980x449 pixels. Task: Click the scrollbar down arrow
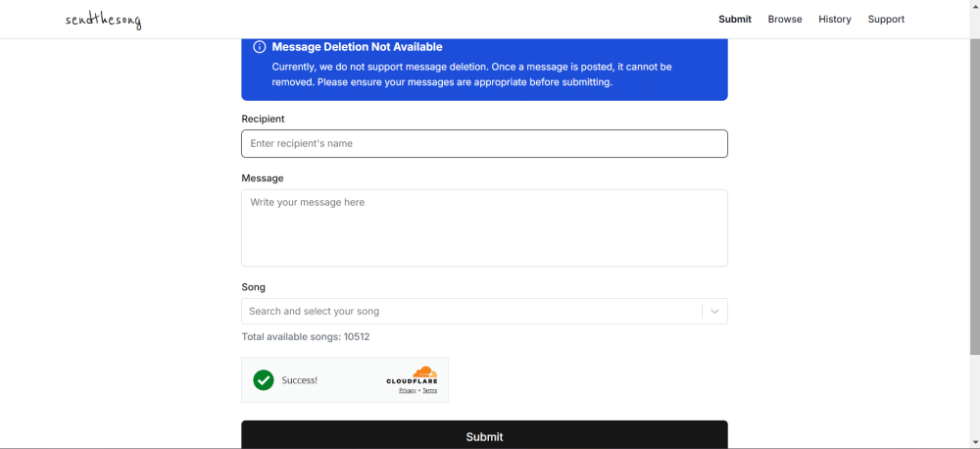(x=974, y=442)
